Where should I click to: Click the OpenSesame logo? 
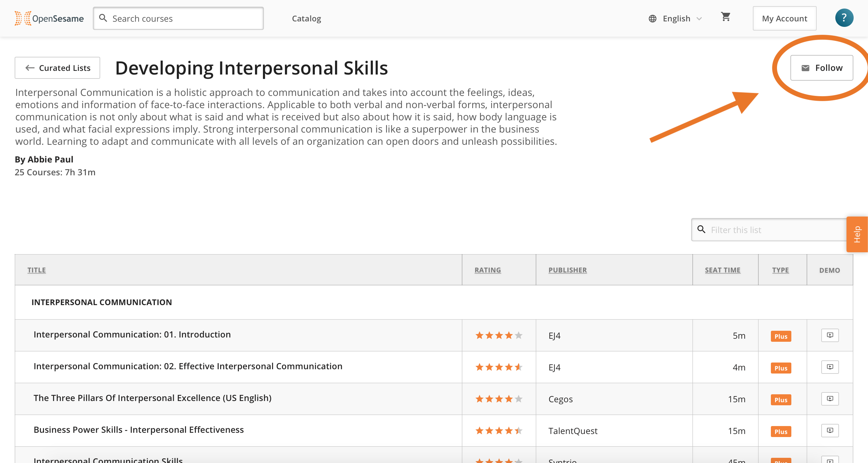tap(49, 18)
